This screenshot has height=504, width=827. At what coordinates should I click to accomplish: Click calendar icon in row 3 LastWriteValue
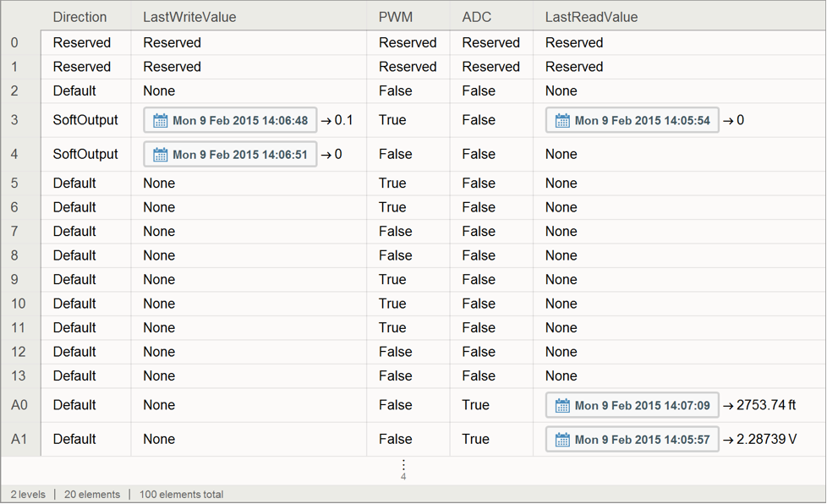coord(160,121)
